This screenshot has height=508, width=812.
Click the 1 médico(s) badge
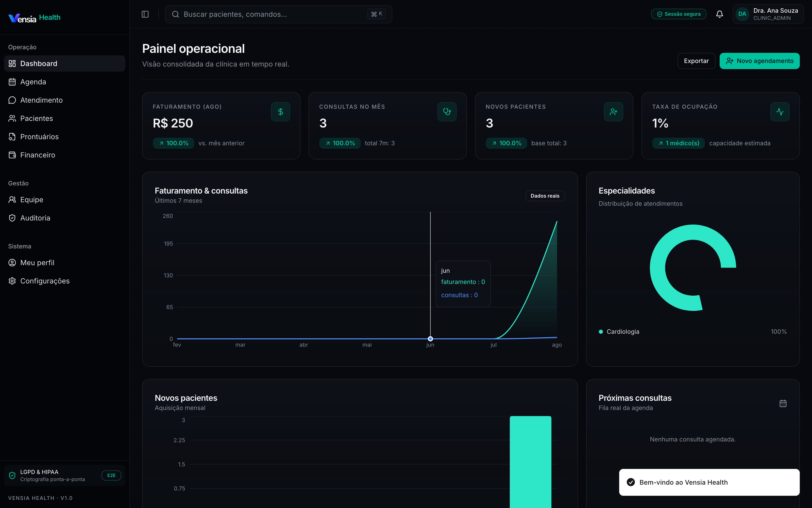click(679, 143)
